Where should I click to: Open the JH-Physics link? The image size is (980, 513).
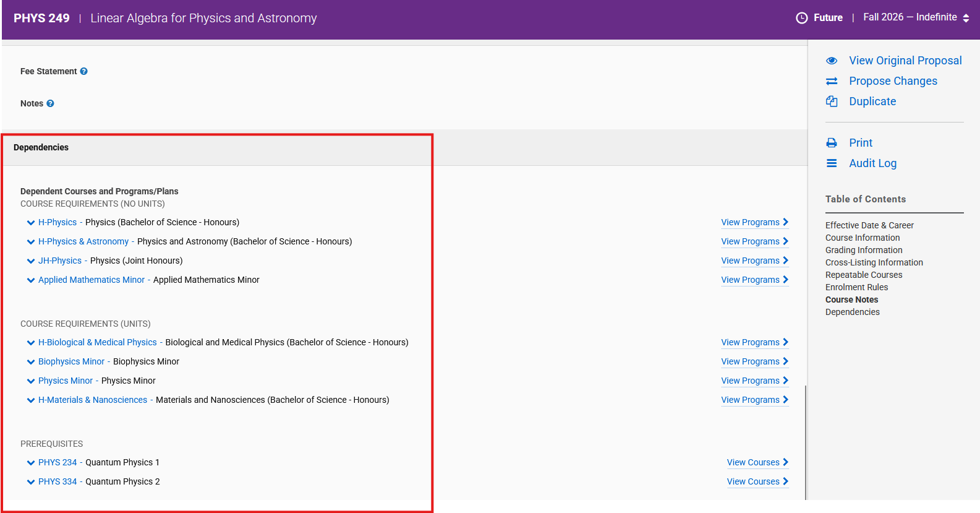click(60, 261)
